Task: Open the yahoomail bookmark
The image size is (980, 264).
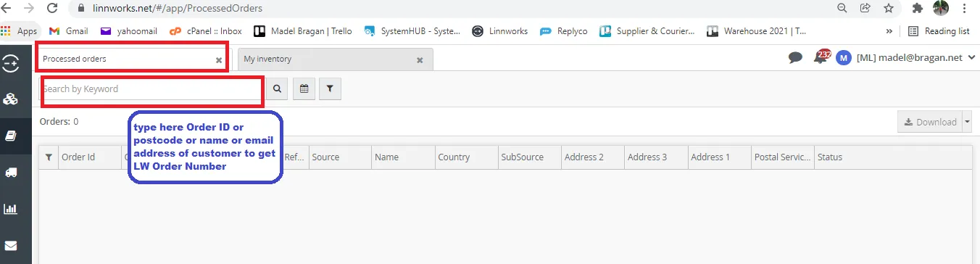Action: [x=130, y=31]
